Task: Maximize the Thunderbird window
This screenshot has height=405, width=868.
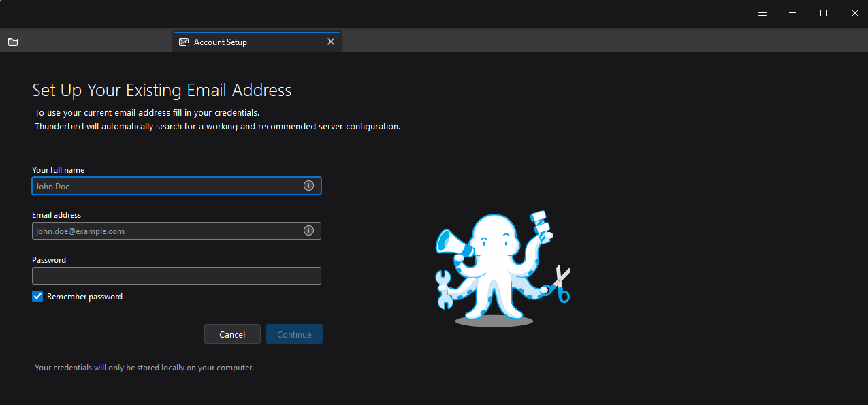Action: [x=823, y=13]
